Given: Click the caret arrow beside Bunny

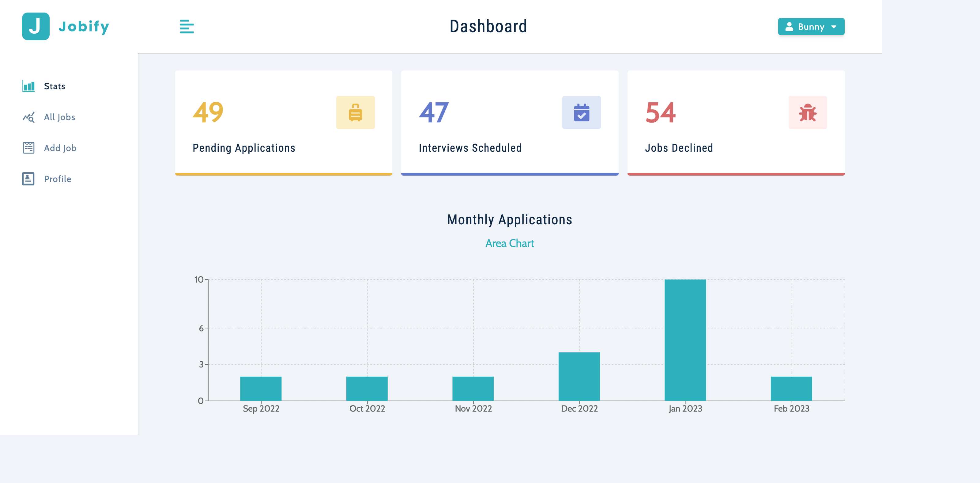Looking at the screenshot, I should (x=834, y=27).
